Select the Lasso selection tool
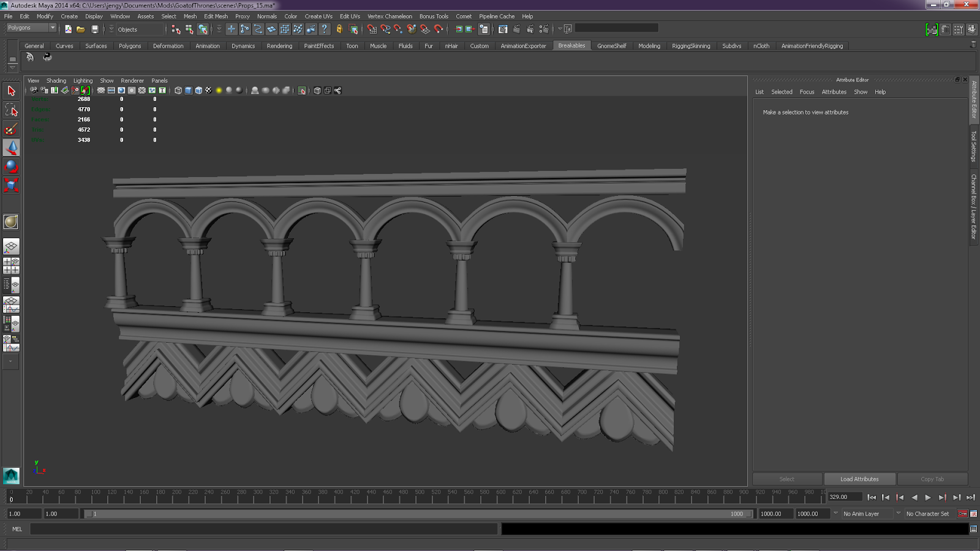Image resolution: width=980 pixels, height=551 pixels. click(x=11, y=110)
